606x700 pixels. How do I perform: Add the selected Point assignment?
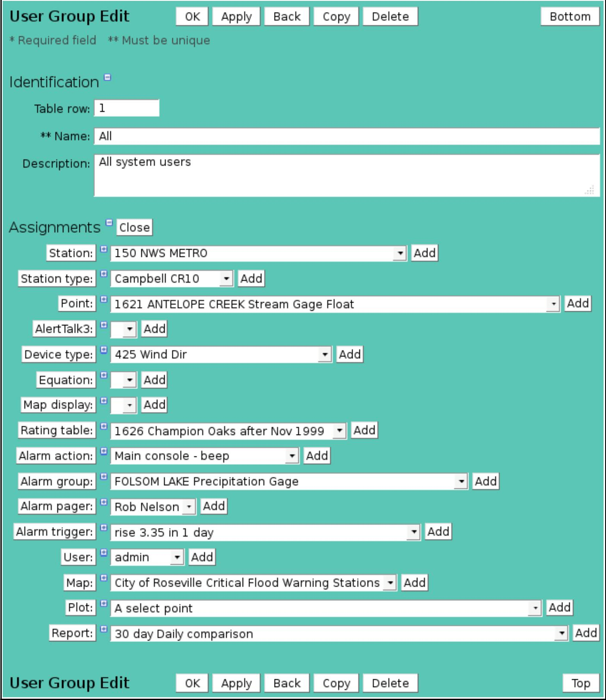pos(578,303)
